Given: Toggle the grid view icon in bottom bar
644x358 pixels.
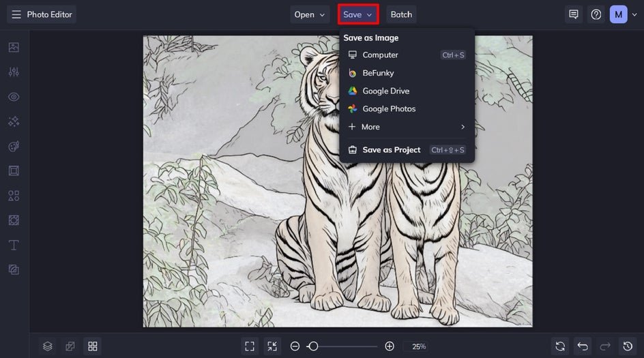Looking at the screenshot, I should point(93,346).
